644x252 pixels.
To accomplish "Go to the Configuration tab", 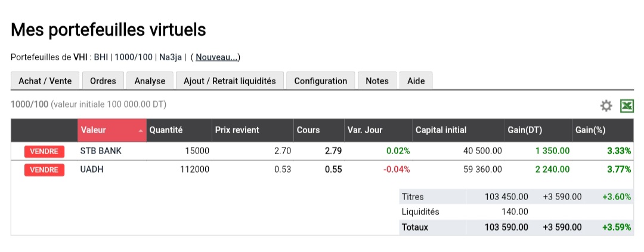I will [321, 81].
